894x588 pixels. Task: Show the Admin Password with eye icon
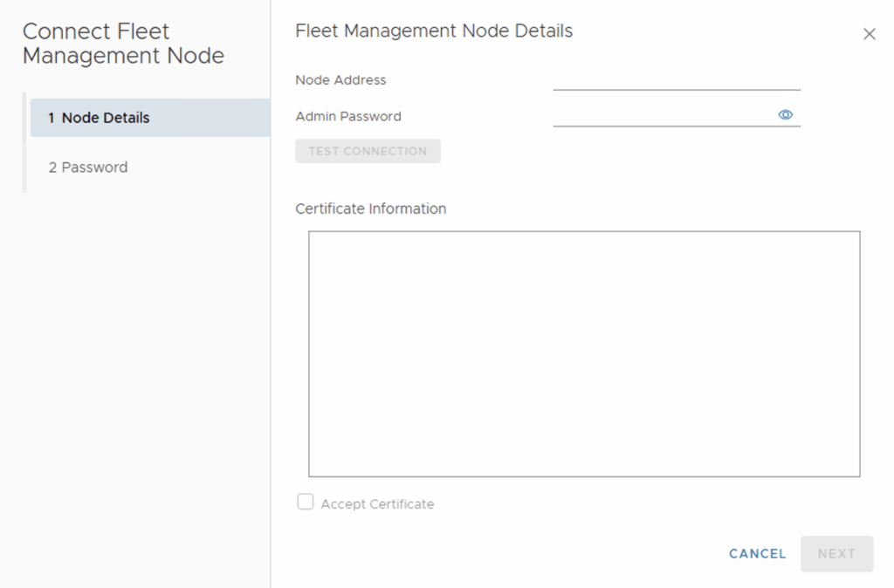tap(785, 114)
